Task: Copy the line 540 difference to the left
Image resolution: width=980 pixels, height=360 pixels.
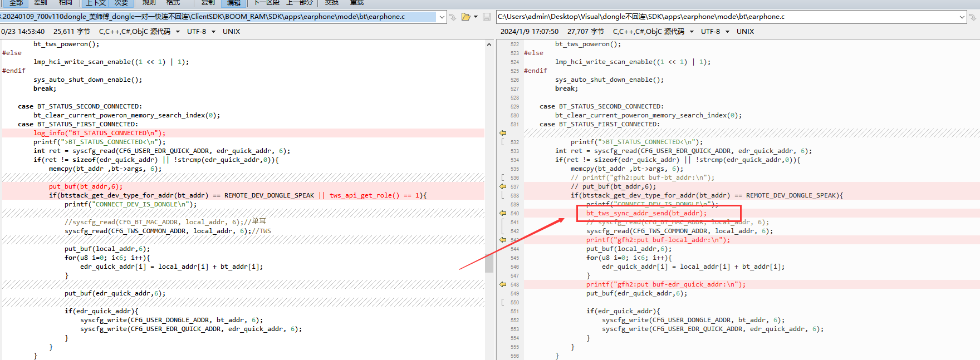Action: (x=502, y=213)
